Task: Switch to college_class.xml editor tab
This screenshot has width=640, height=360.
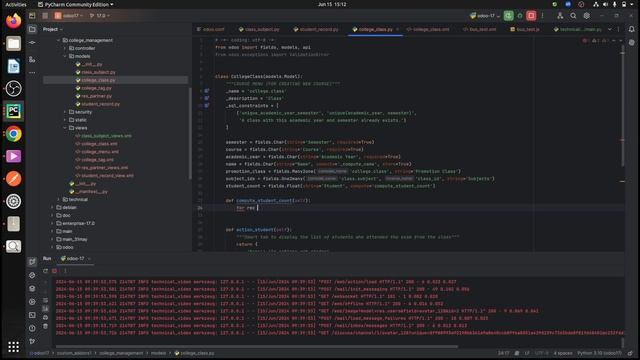Action: [x=428, y=29]
